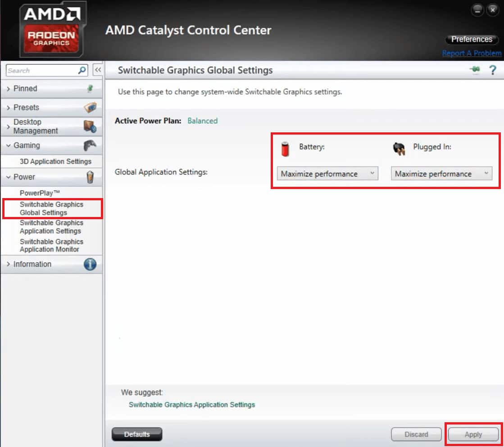504x447 pixels.
Task: Click the power plug icon next to Plugged In
Action: [399, 149]
